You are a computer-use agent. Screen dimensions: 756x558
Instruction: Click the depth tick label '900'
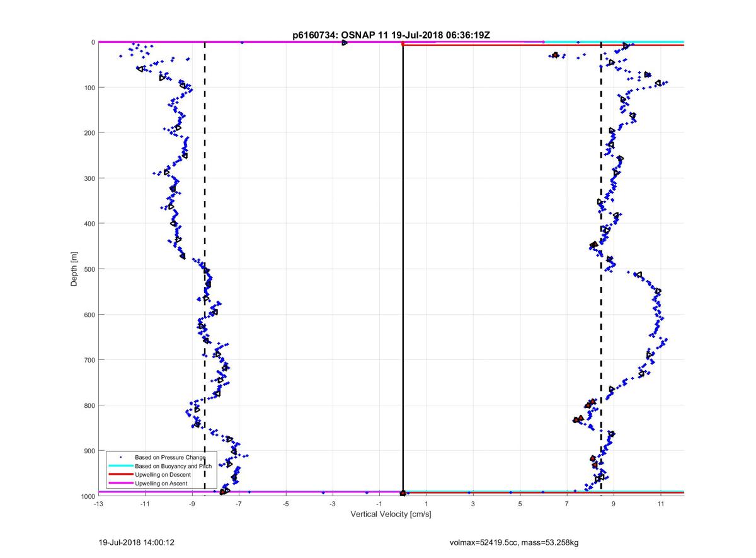click(89, 451)
